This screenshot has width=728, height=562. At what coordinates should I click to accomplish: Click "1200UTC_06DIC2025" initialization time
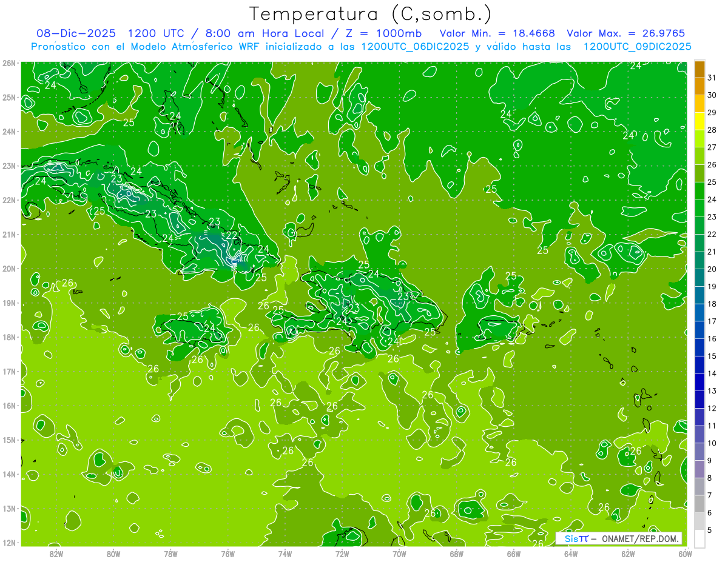414,46
